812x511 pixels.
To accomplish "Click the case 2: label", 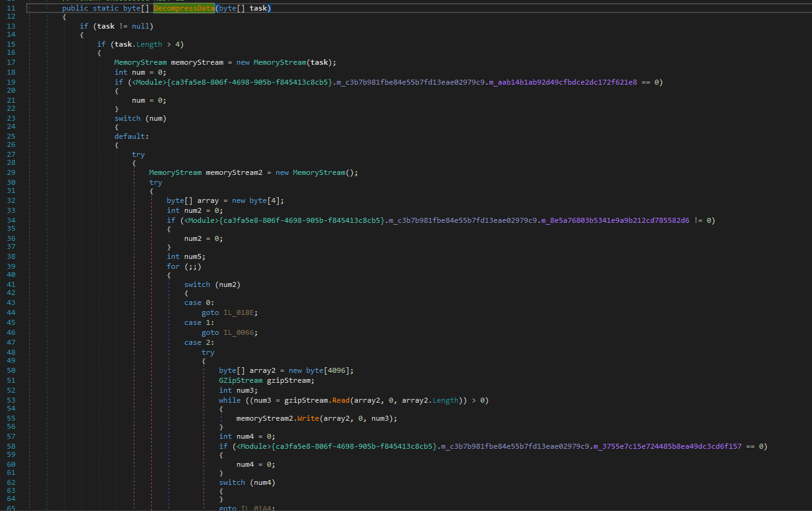I will 199,342.
